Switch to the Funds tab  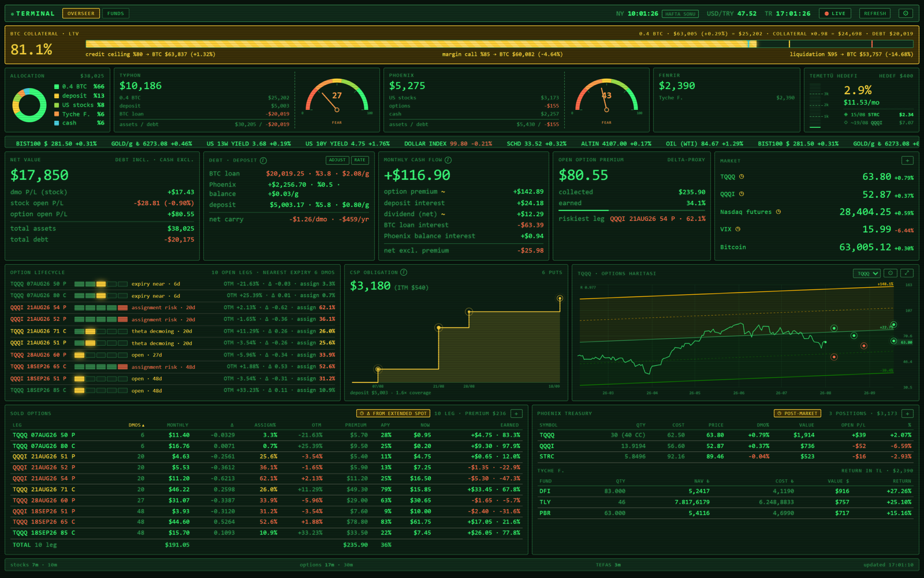pyautogui.click(x=115, y=13)
